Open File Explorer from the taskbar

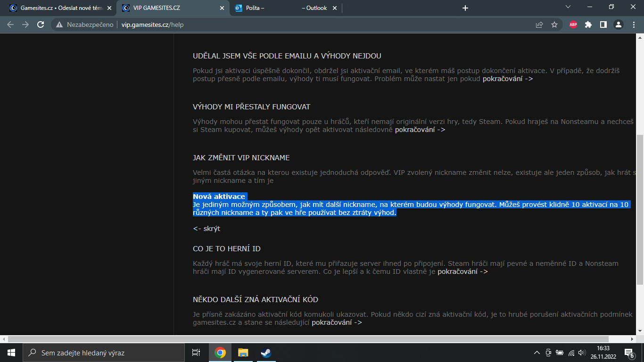click(x=243, y=353)
